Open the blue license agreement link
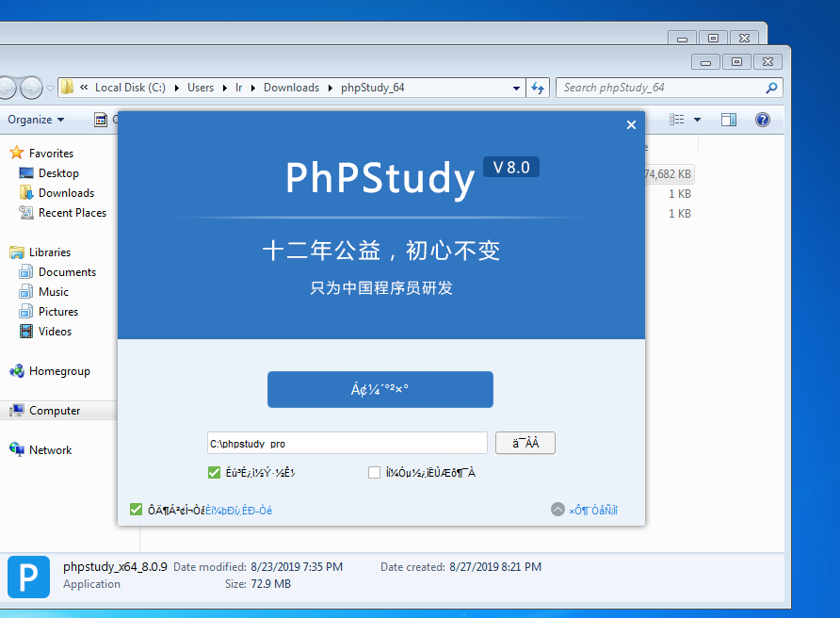The height and width of the screenshot is (618, 840). tap(239, 511)
